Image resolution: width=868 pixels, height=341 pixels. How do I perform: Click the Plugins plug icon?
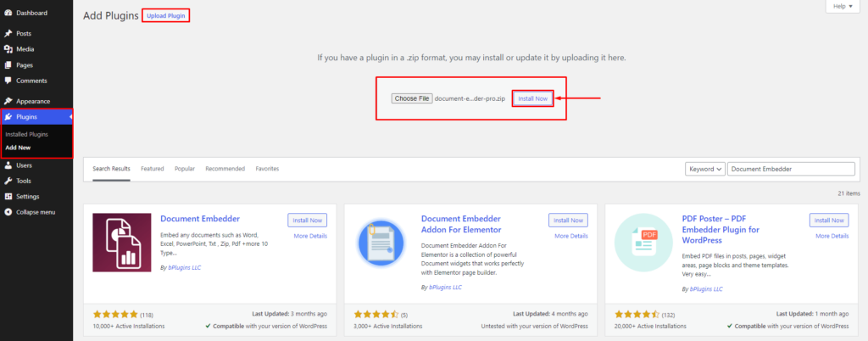pos(8,117)
